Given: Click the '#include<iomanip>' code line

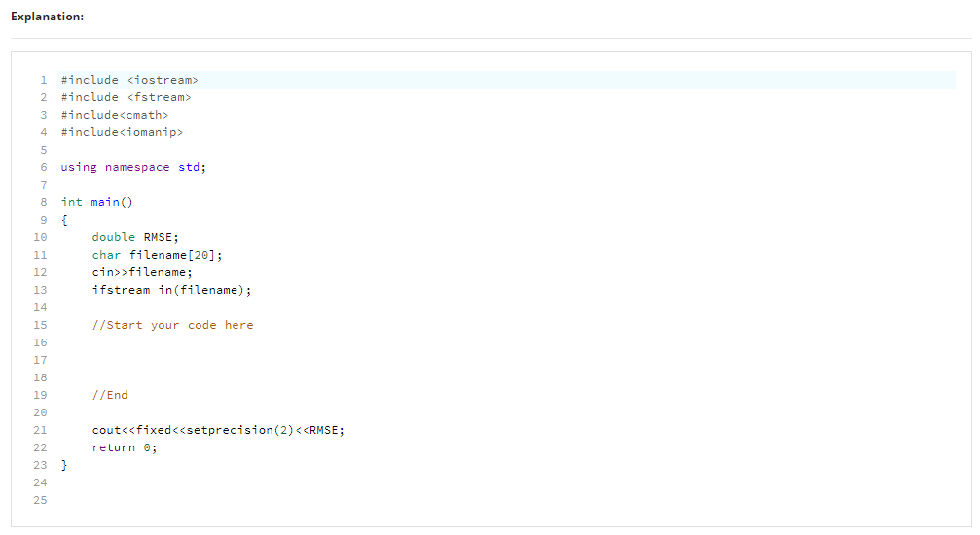Looking at the screenshot, I should 122,132.
